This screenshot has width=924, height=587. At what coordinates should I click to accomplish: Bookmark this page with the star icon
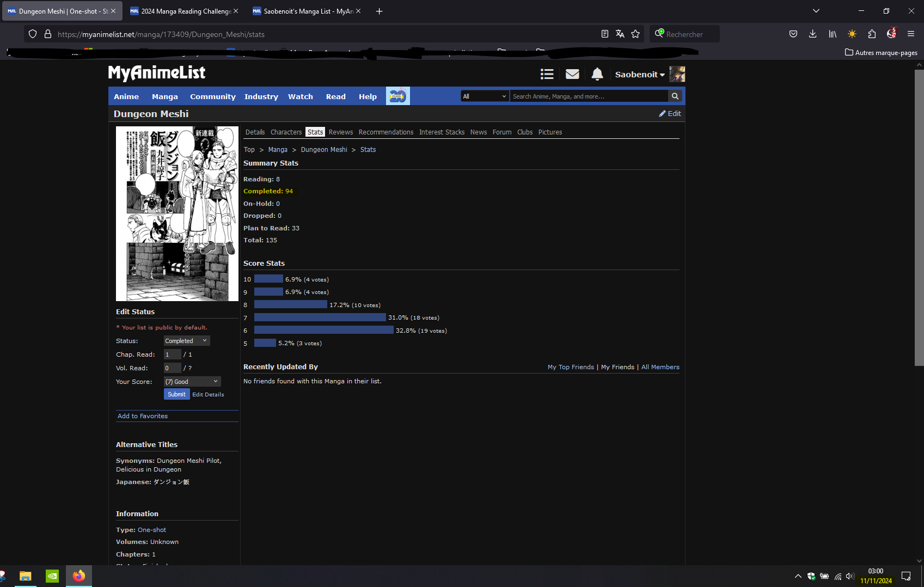635,34
